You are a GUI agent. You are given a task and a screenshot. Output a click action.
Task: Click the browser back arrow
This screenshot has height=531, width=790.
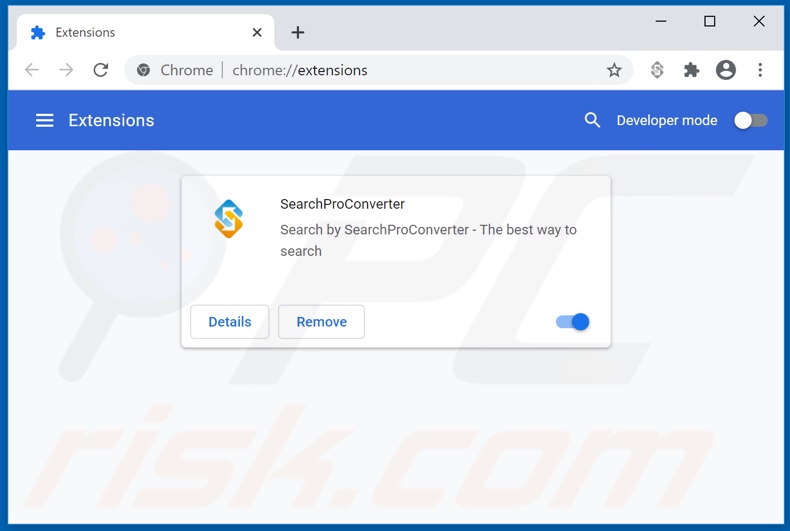click(x=32, y=70)
